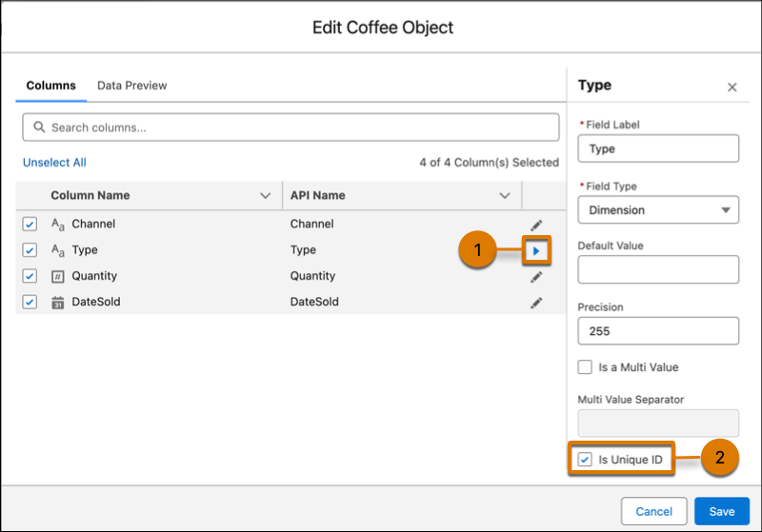Toggle the Is Unique ID checkbox
762x532 pixels.
point(585,459)
